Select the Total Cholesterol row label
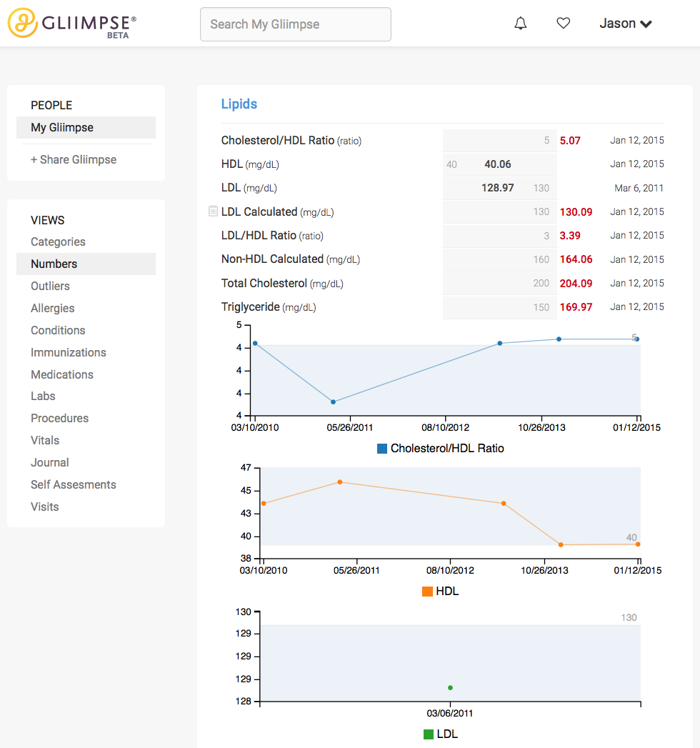Screen dimensions: 700x748 click(282, 284)
